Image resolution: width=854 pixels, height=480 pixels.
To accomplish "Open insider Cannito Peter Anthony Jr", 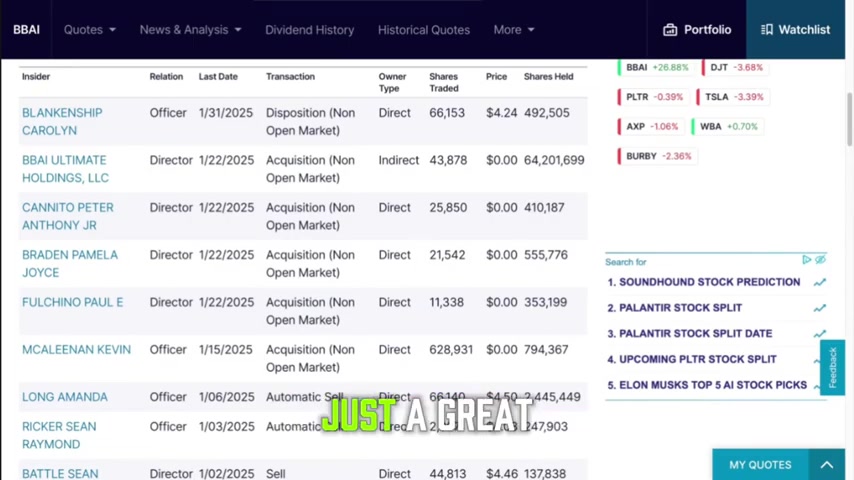I will [68, 216].
